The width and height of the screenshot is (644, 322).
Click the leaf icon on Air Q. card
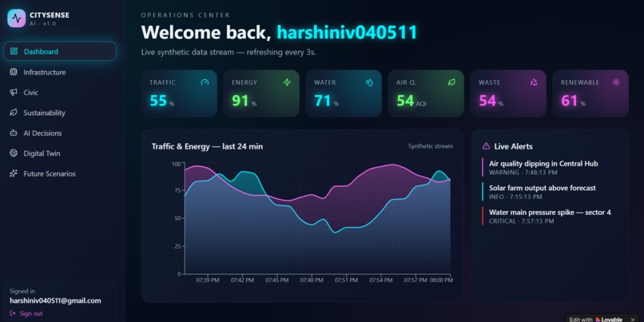(451, 82)
